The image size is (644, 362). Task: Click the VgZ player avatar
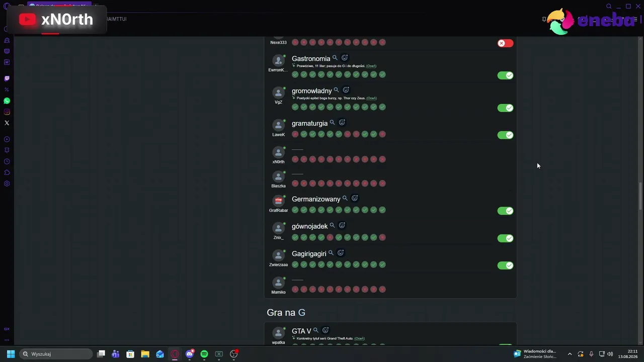(278, 93)
